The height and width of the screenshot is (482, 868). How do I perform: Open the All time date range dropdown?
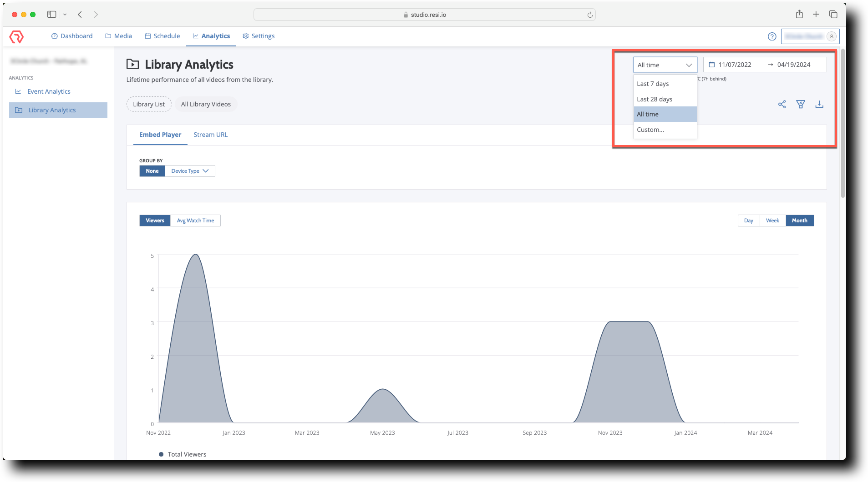coord(665,65)
